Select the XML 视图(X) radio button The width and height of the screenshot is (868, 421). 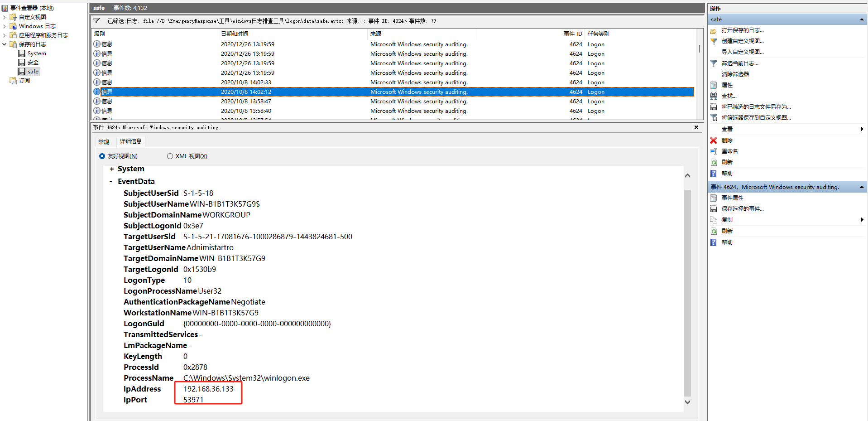170,156
